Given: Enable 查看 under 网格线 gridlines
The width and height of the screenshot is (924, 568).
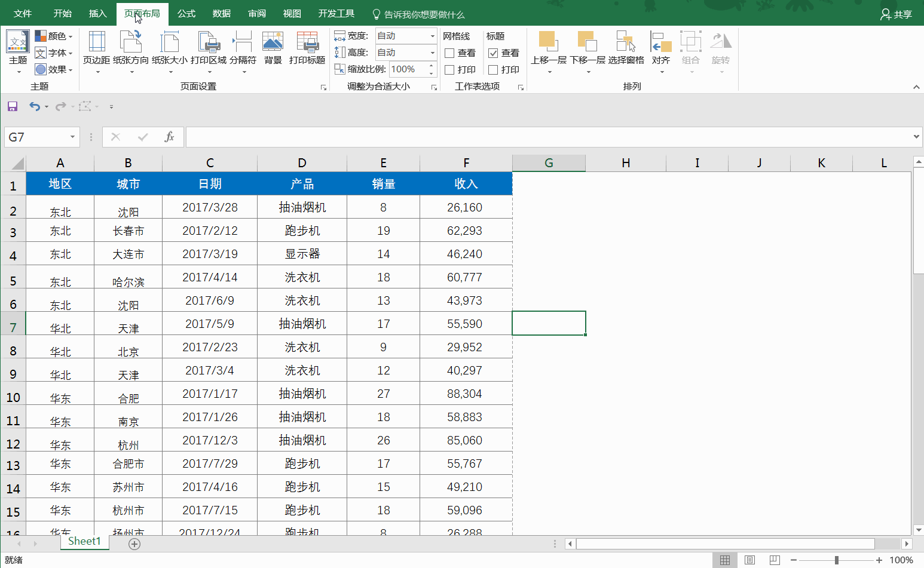Looking at the screenshot, I should coord(450,53).
